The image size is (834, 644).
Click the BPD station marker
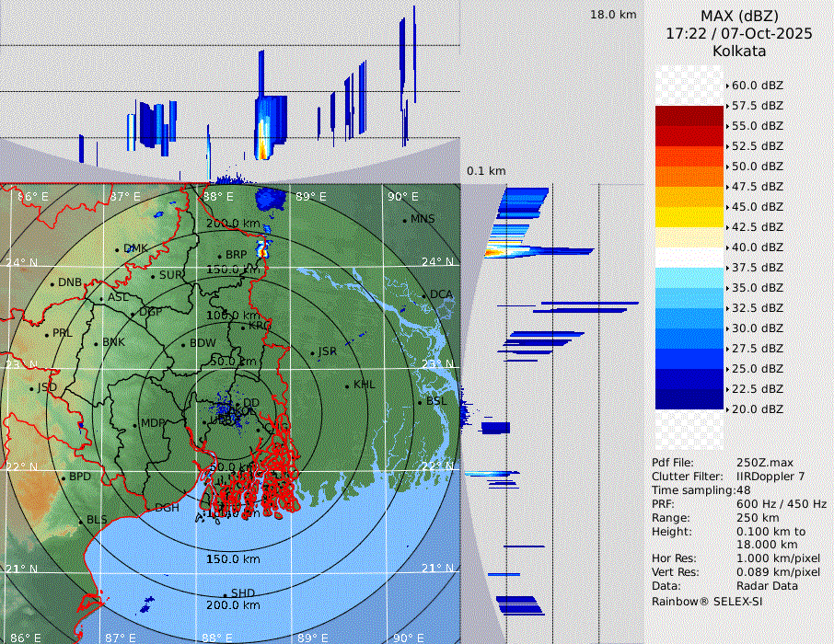63,478
